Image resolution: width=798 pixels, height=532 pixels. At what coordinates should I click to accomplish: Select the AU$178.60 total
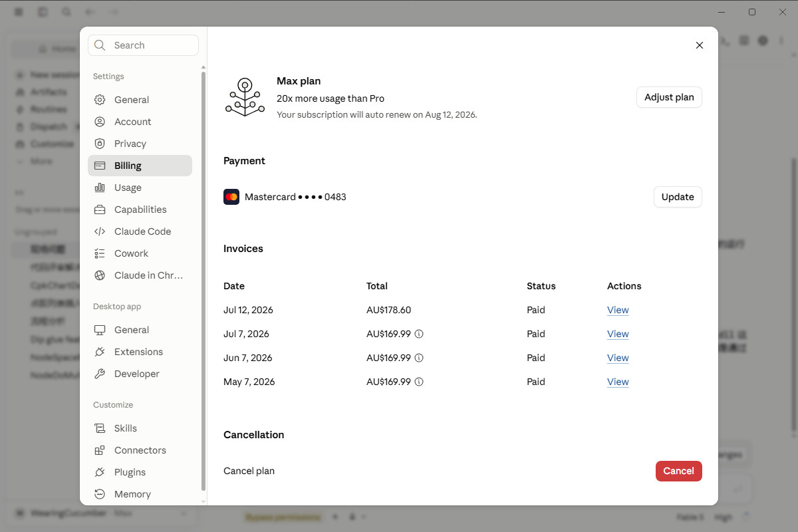(x=388, y=310)
